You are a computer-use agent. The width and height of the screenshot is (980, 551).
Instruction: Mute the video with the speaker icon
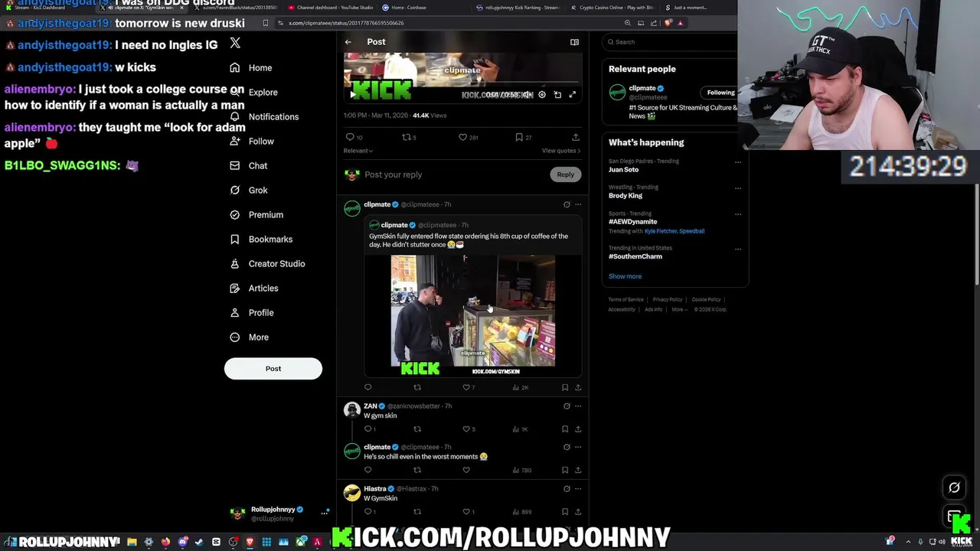(x=527, y=95)
